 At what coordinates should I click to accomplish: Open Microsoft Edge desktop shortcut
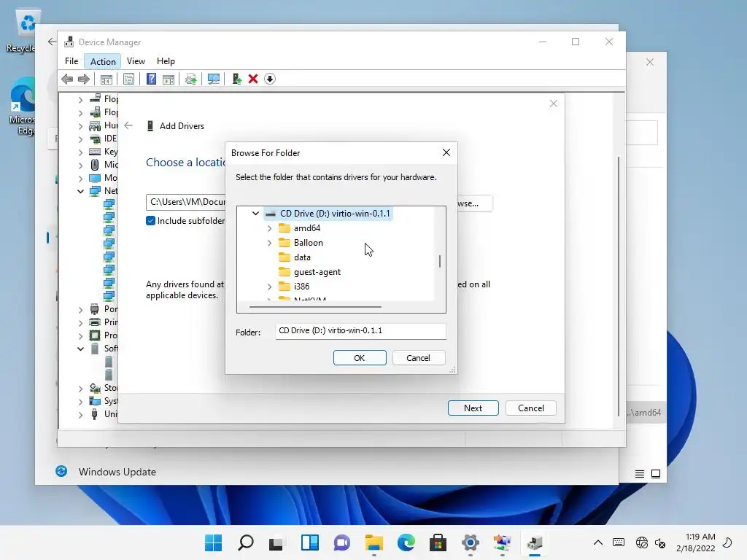click(x=22, y=107)
